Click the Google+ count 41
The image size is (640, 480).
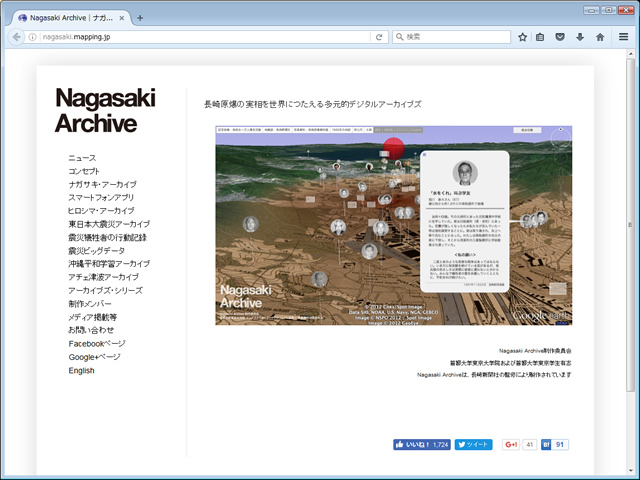(529, 444)
